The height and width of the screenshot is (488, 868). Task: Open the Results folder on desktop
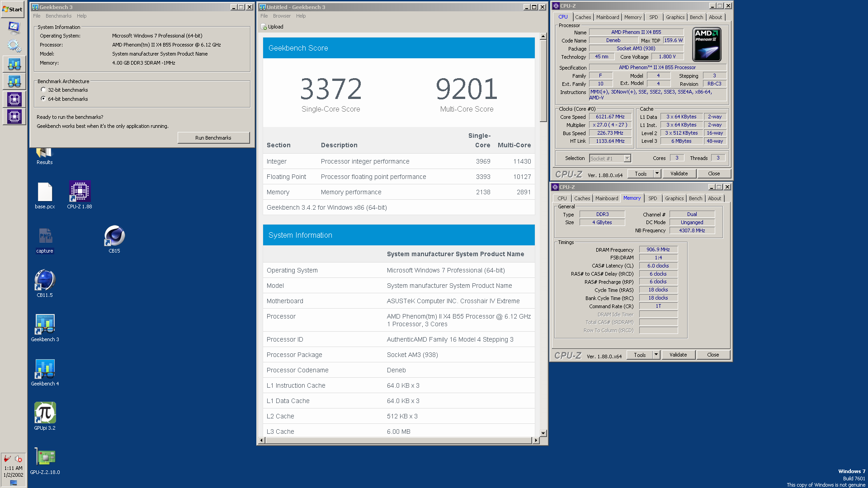[45, 157]
